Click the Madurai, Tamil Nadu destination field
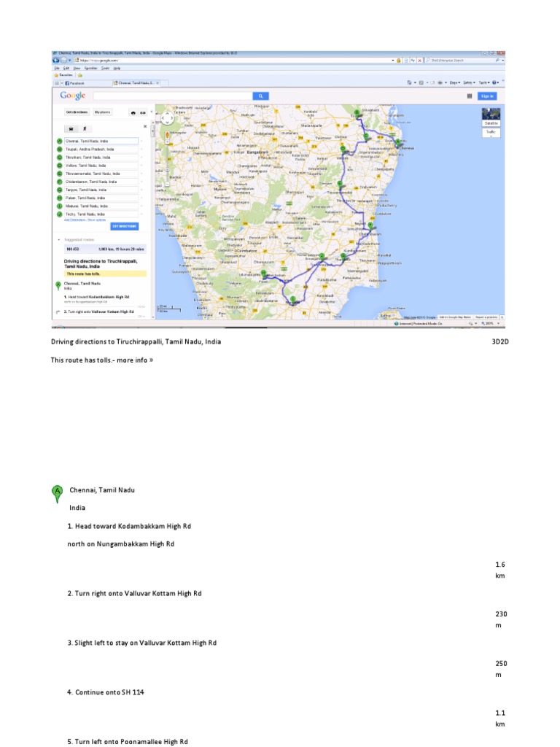 (x=101, y=206)
